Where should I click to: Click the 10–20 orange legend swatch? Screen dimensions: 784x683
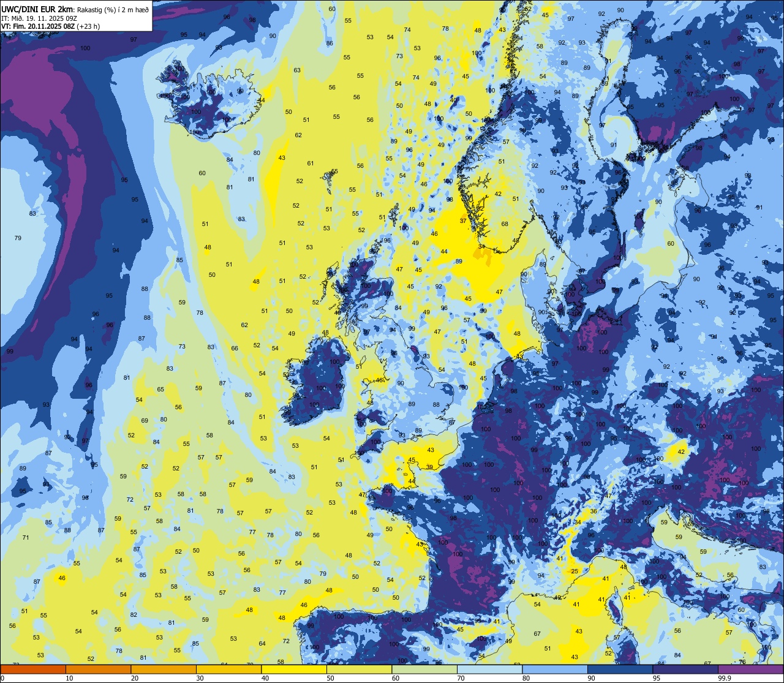point(98,669)
